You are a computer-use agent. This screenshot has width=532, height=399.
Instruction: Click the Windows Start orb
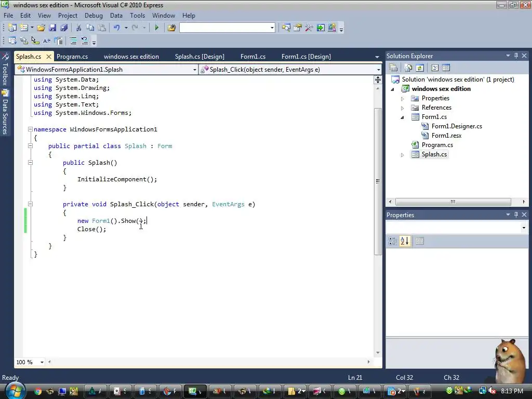(14, 391)
